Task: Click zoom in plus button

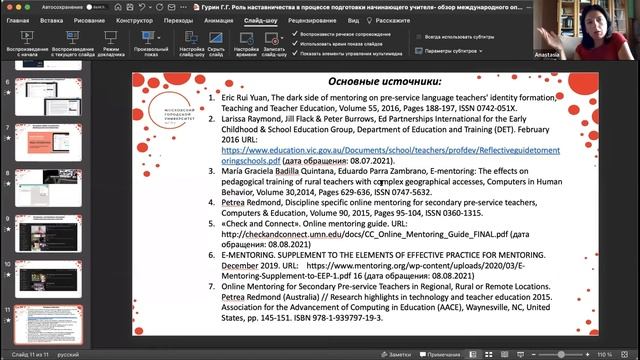Action: (x=587, y=355)
